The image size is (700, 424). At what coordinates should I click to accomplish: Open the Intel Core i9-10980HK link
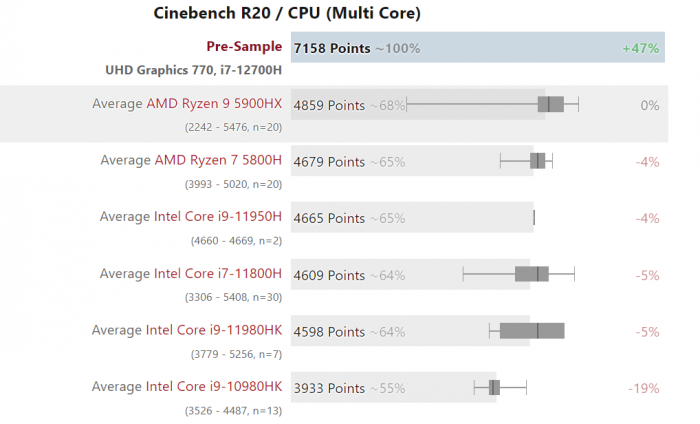tap(214, 387)
